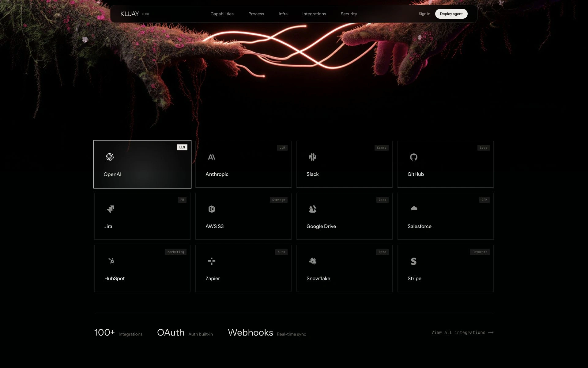This screenshot has height=368, width=588.
Task: Click the Zapier logo icon
Action: click(212, 261)
